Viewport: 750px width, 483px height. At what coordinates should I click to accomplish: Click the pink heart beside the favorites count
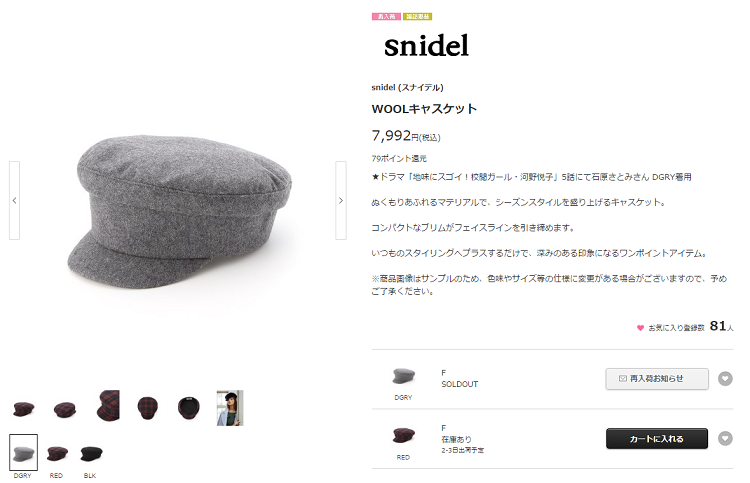[x=640, y=328]
